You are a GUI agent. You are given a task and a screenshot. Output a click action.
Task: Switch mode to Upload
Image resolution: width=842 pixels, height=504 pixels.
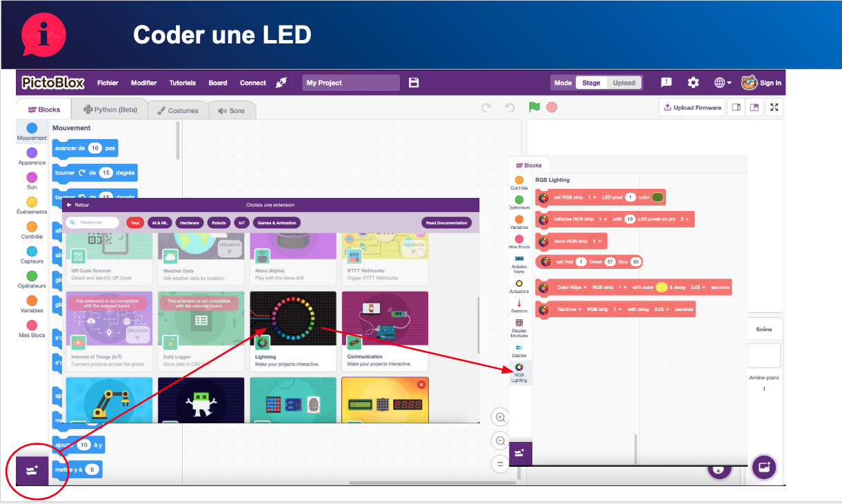(623, 83)
